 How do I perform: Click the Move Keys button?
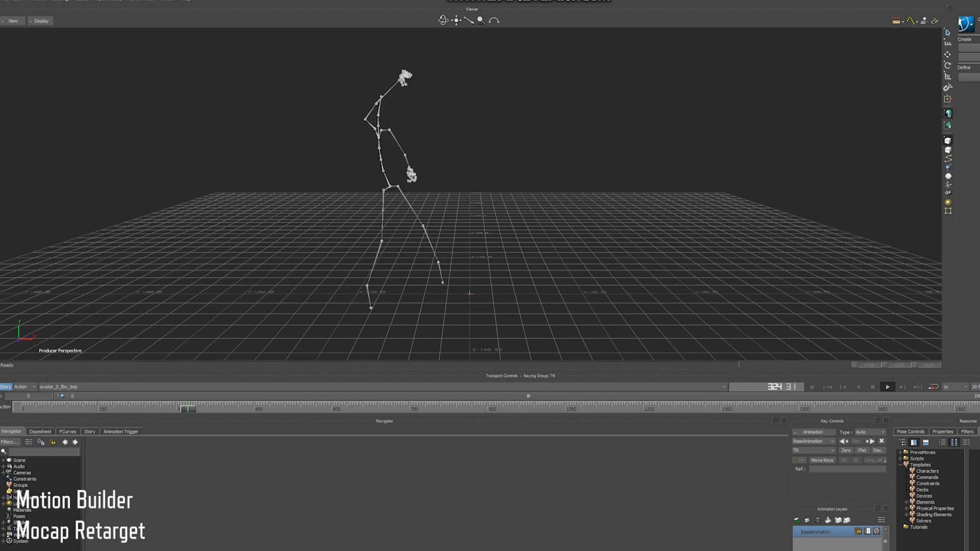(x=822, y=460)
